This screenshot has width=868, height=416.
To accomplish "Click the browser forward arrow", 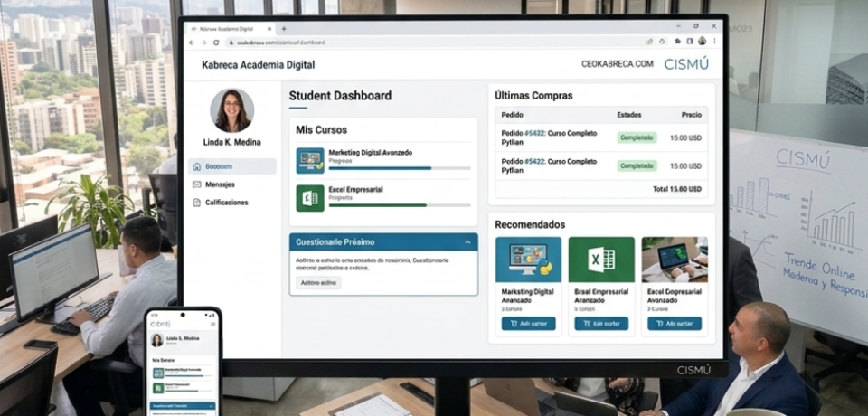I will 203,43.
